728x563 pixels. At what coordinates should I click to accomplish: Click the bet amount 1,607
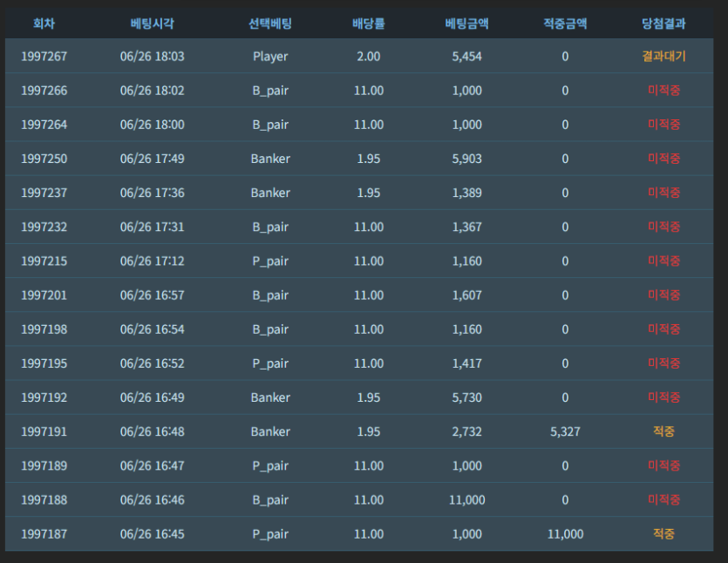[466, 295]
